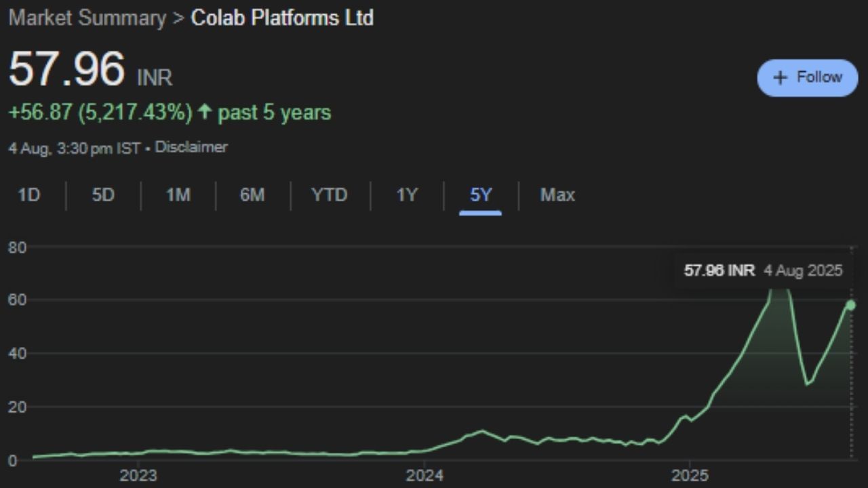Select the YTD tab
This screenshot has height=488, width=868.
(x=329, y=195)
